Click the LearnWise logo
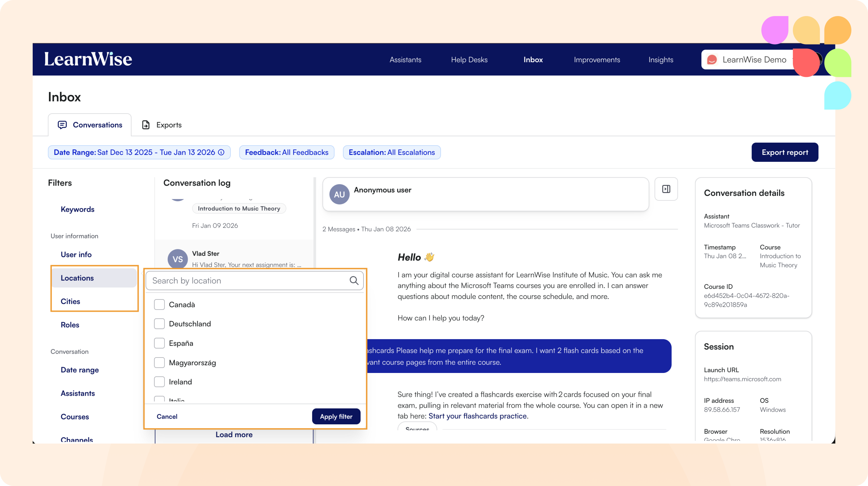Image resolution: width=868 pixels, height=486 pixels. (x=88, y=59)
